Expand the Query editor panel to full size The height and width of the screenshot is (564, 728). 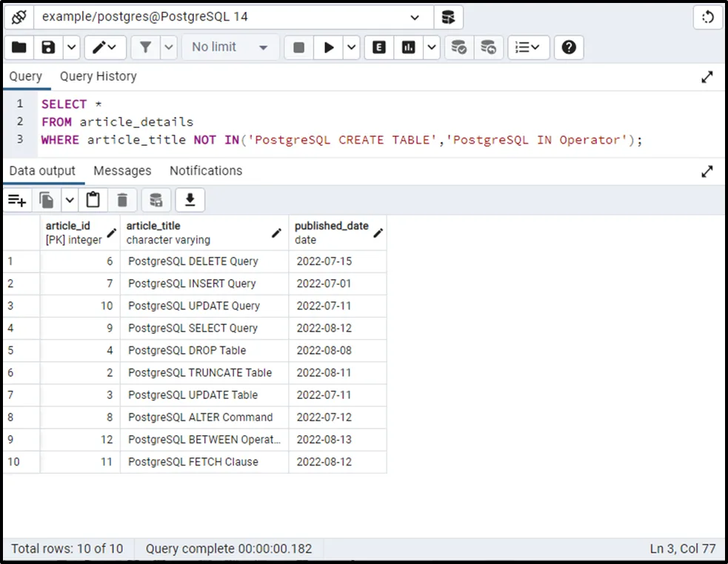[x=707, y=77]
